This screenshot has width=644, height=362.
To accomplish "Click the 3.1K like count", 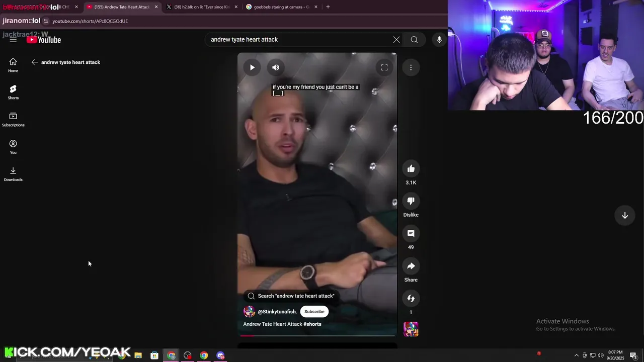I will point(411,183).
